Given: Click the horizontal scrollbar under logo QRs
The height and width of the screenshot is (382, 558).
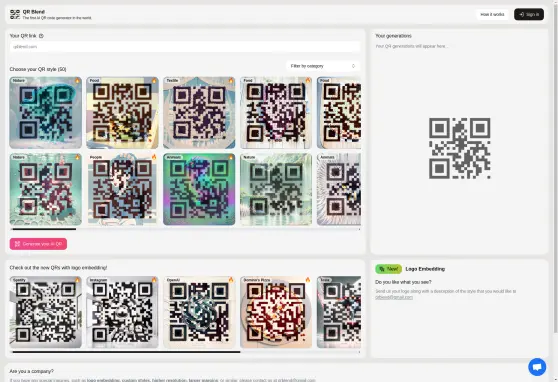Looking at the screenshot, I should coord(126,352).
